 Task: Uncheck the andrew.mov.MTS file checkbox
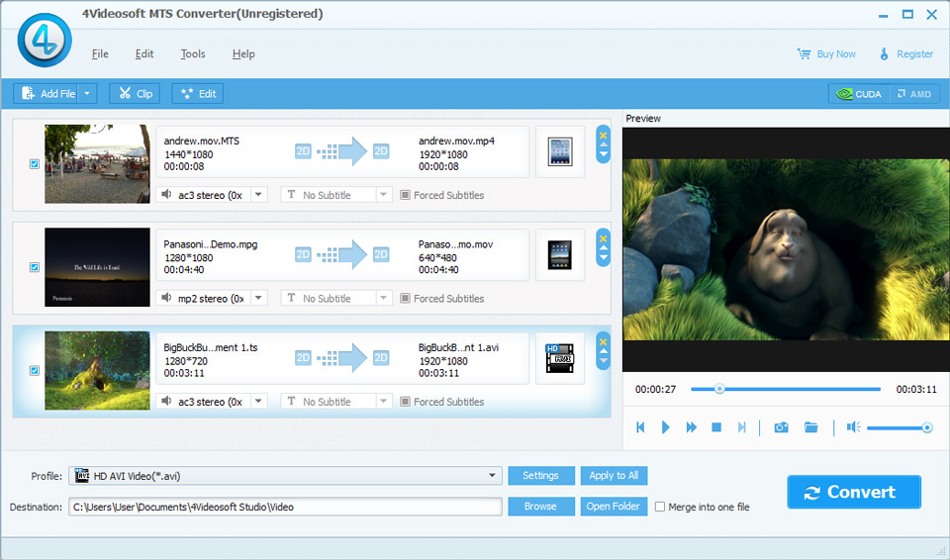(x=35, y=163)
